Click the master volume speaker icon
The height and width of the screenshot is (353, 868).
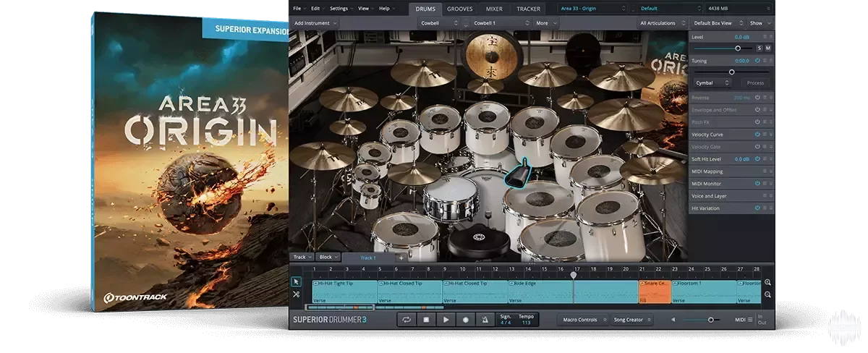pos(673,320)
